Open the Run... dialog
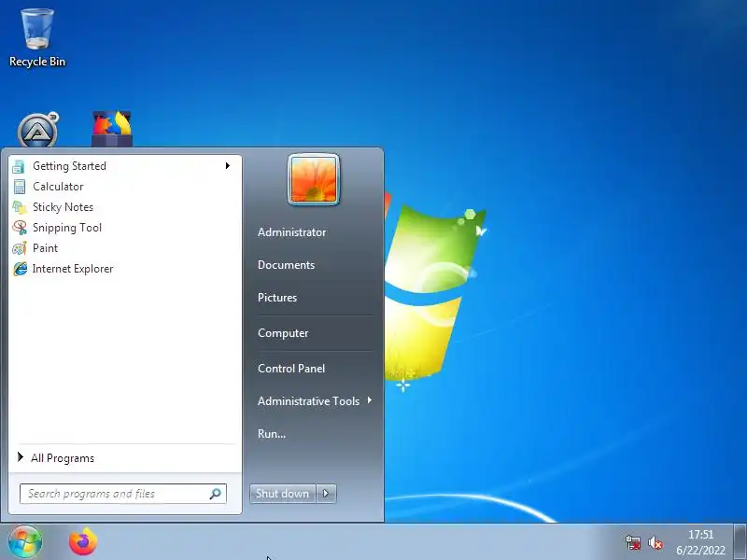The height and width of the screenshot is (560, 747). coord(272,434)
